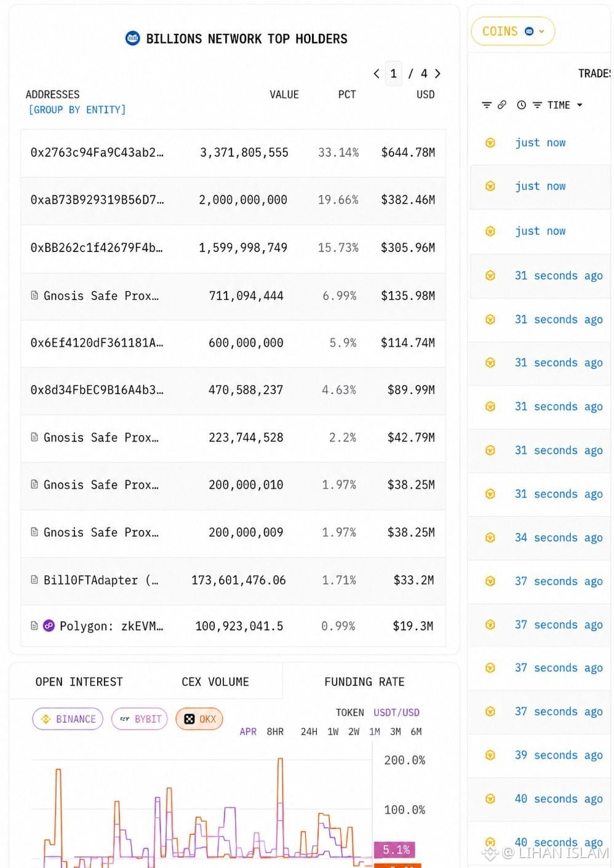
Task: Go to previous holders page arrow
Action: point(377,74)
